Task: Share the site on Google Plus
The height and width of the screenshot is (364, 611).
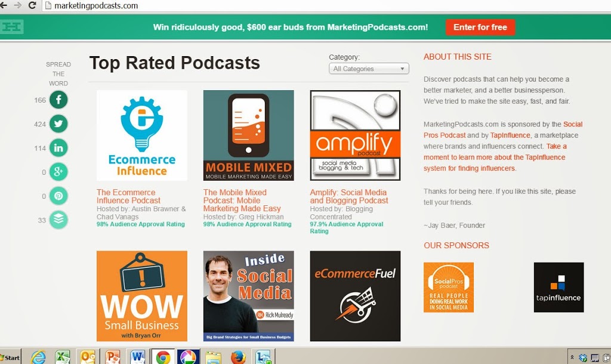Action: 58,172
